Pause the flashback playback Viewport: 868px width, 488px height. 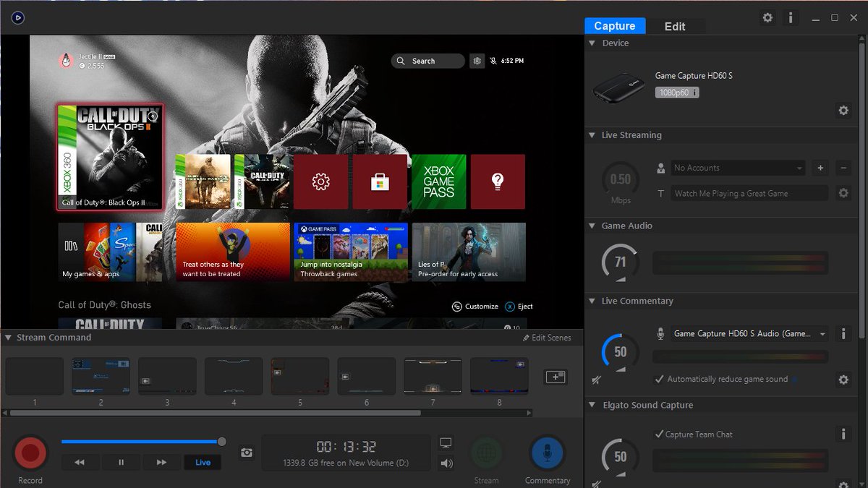pyautogui.click(x=121, y=462)
